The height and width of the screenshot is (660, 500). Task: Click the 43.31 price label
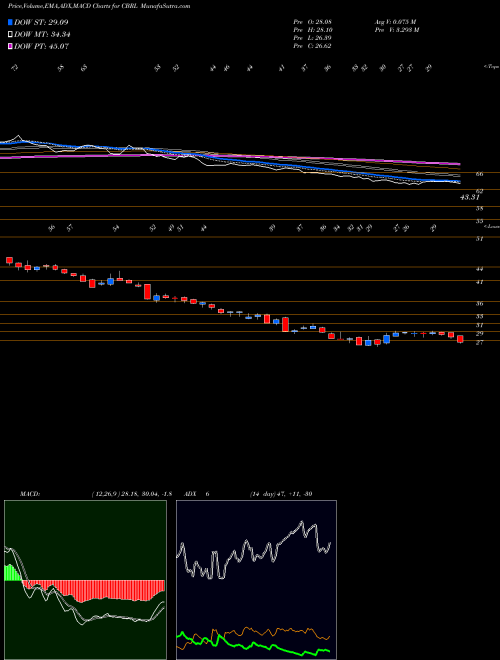pos(470,197)
